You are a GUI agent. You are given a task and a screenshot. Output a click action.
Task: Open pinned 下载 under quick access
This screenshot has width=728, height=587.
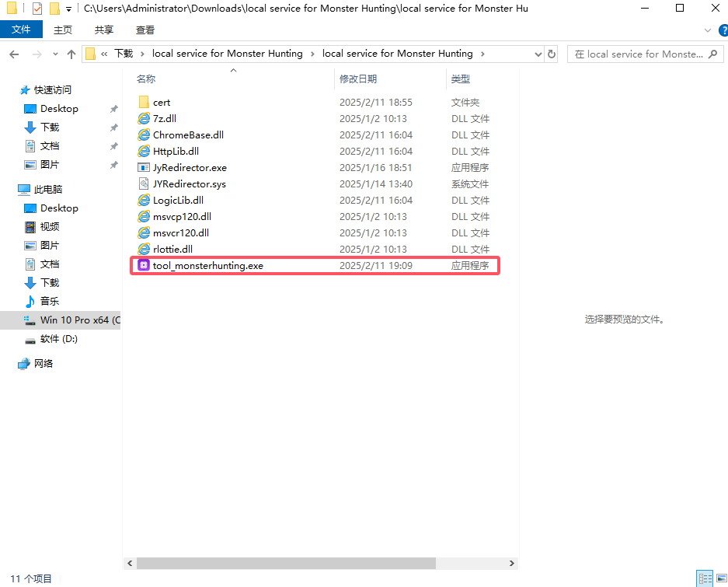point(49,127)
